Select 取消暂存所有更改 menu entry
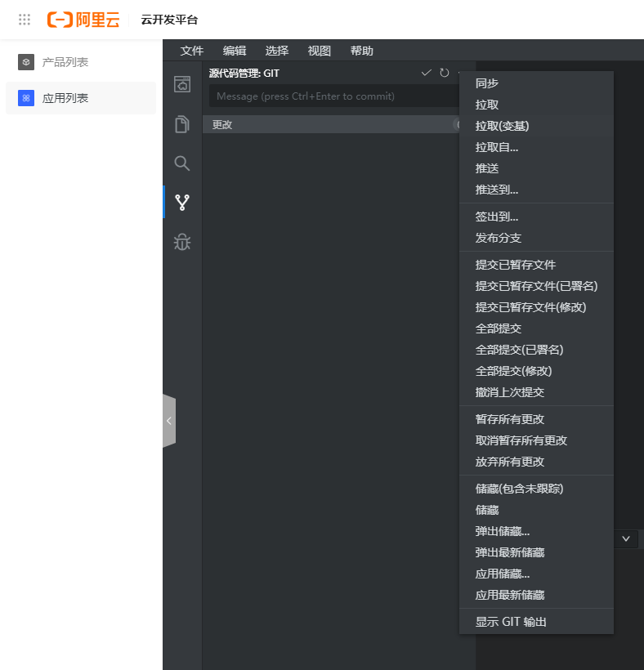The width and height of the screenshot is (644, 670). pyautogui.click(x=536, y=440)
